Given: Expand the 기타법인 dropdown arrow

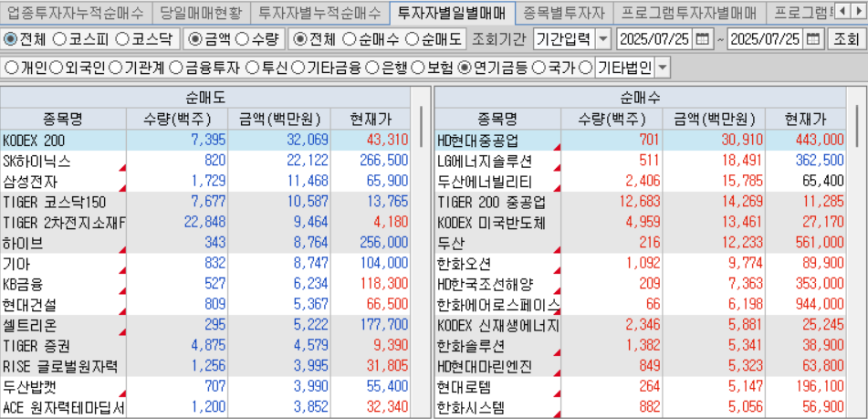Looking at the screenshot, I should pos(663,68).
